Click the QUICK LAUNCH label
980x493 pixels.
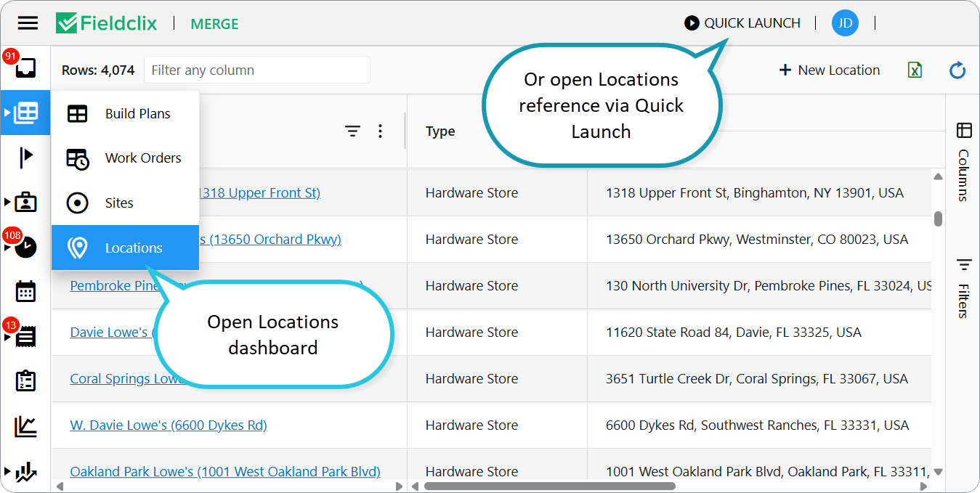tap(752, 23)
